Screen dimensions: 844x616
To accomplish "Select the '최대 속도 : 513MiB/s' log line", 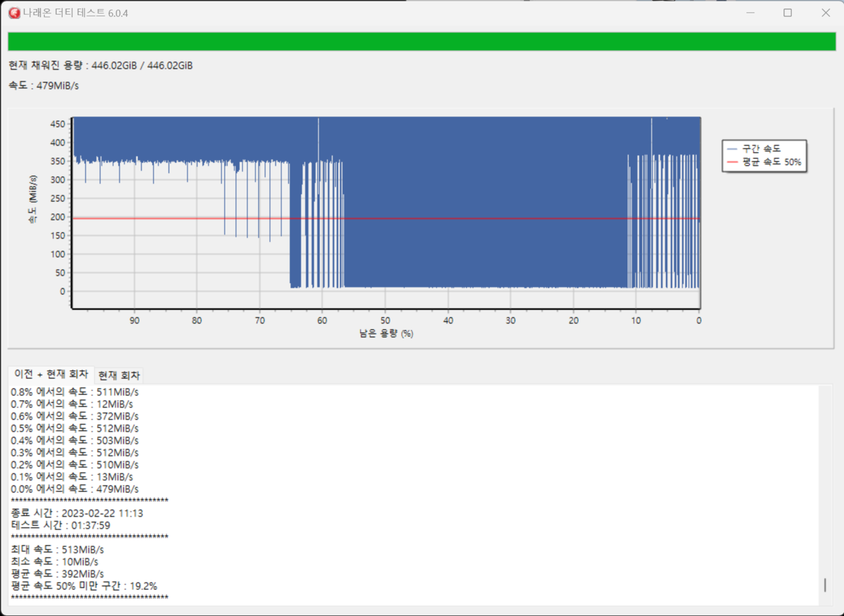I will [x=57, y=549].
